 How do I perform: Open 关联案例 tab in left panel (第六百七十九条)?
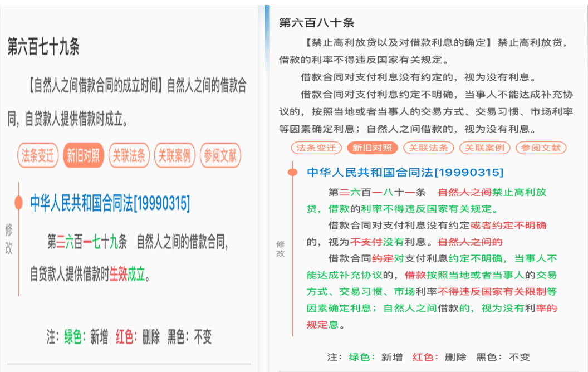pyautogui.click(x=175, y=155)
